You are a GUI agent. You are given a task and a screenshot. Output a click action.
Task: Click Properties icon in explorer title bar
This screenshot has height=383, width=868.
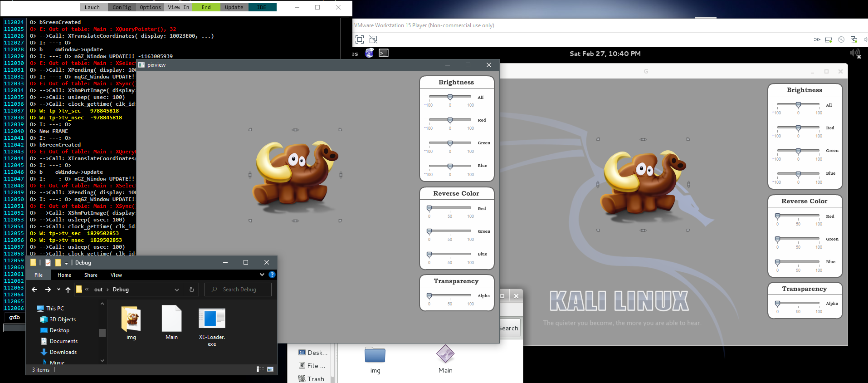(48, 263)
